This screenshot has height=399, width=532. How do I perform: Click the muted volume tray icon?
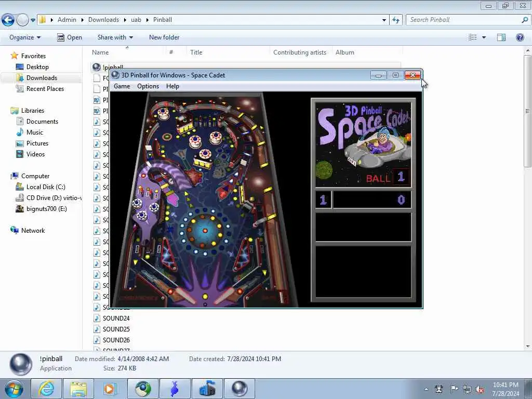click(480, 389)
